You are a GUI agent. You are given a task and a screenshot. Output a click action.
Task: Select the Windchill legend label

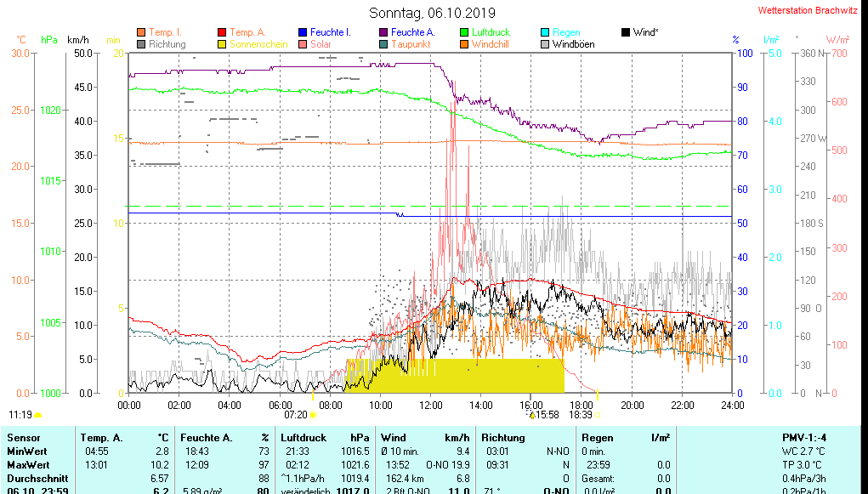pyautogui.click(x=490, y=44)
